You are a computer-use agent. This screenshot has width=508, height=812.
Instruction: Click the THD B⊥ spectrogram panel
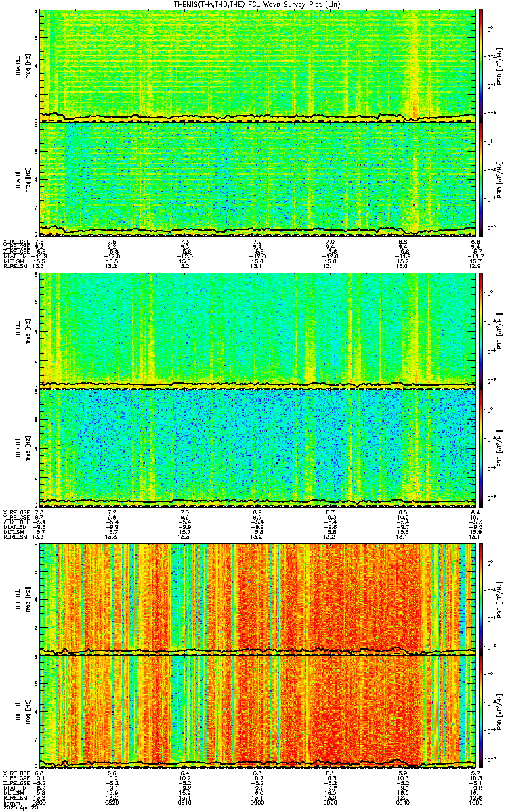257,330
